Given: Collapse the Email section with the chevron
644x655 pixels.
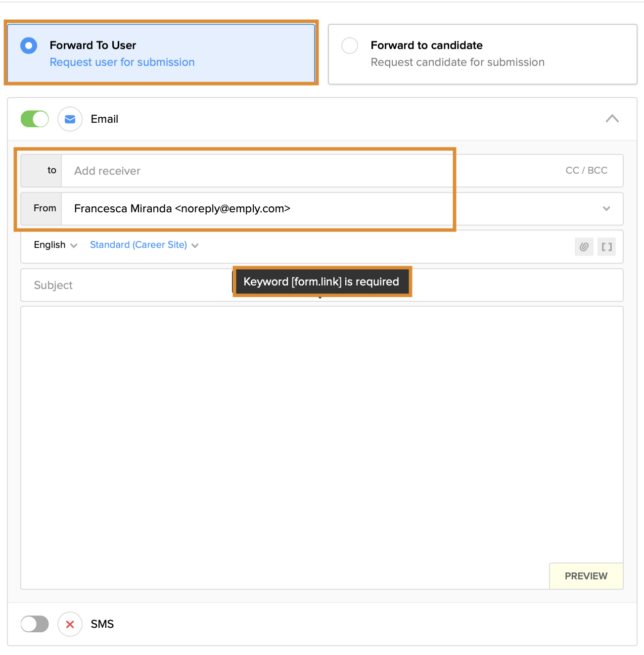Looking at the screenshot, I should 612,119.
